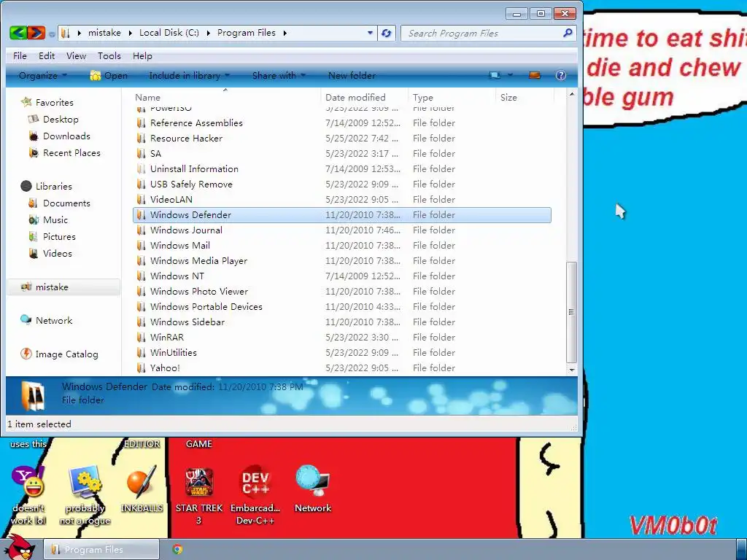Select the Yahoo! folder
Viewport: 747px width, 560px height.
[x=341, y=367]
